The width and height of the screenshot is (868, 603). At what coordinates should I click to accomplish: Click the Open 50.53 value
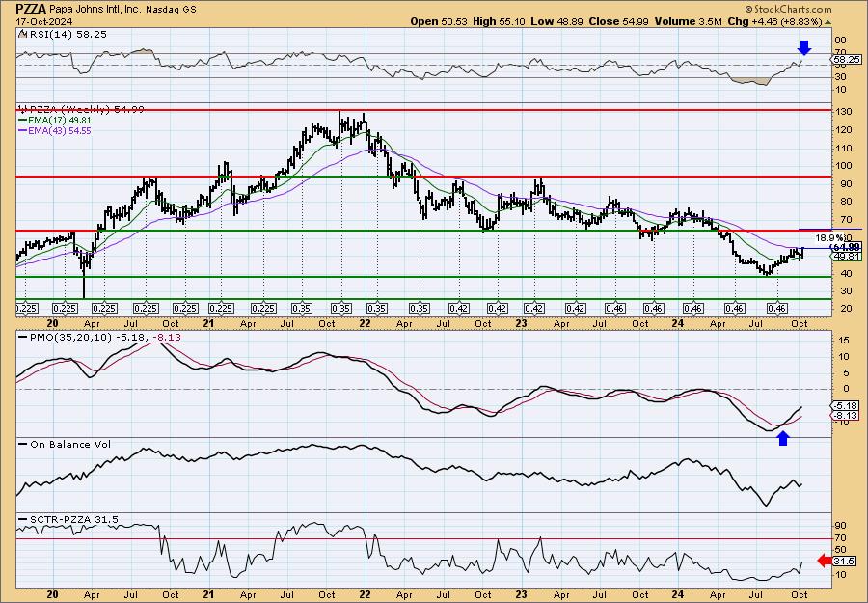[439, 21]
